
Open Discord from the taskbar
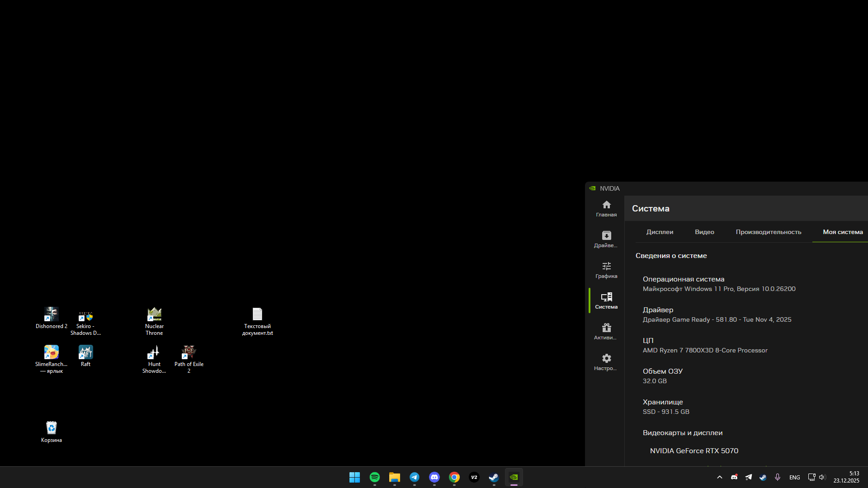pos(434,477)
